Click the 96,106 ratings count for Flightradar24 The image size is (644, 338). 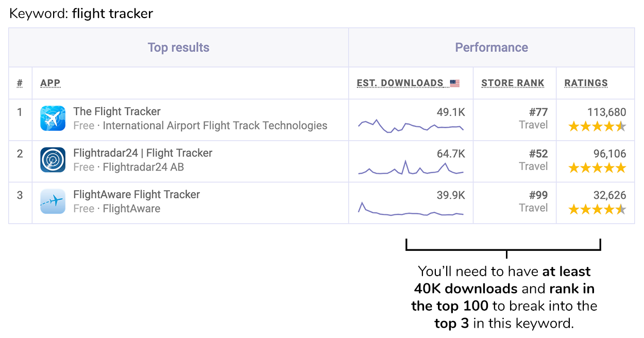click(x=611, y=154)
